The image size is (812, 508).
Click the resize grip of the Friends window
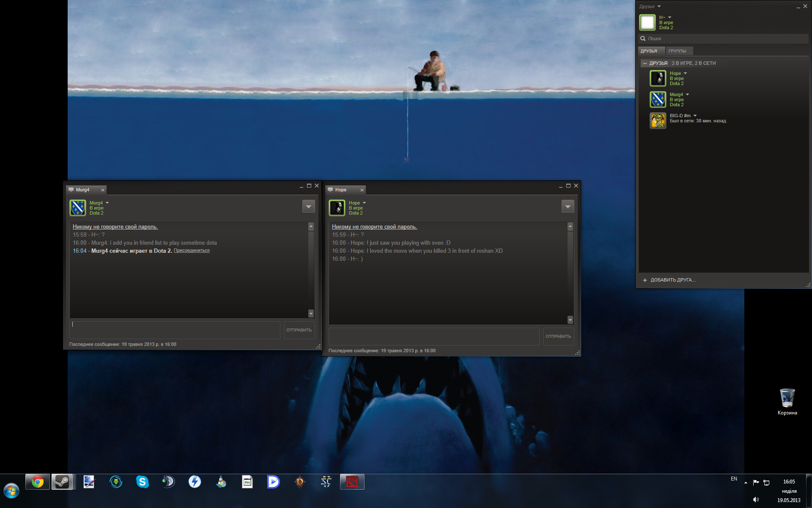[x=808, y=285]
